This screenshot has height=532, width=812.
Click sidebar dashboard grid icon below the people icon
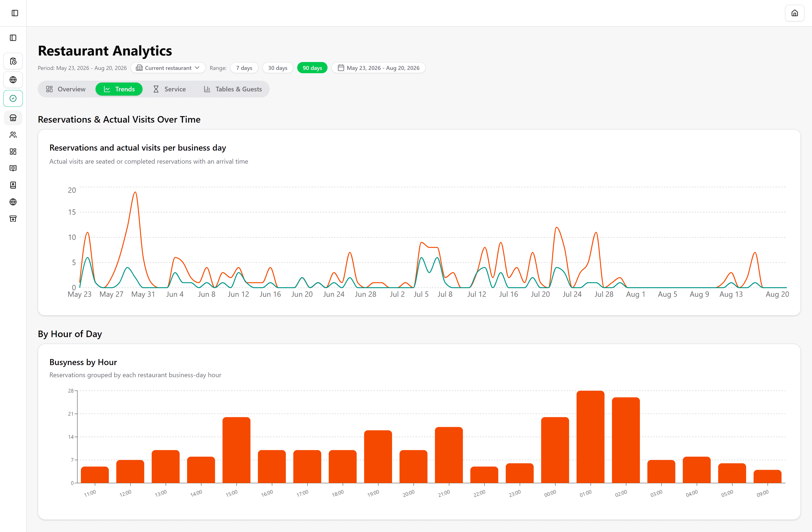coord(13,151)
